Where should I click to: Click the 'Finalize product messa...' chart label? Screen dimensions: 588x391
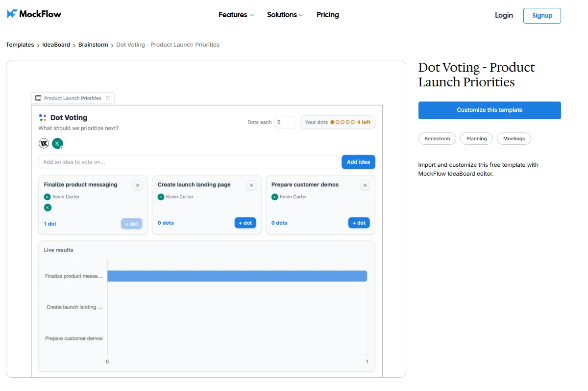[74, 276]
